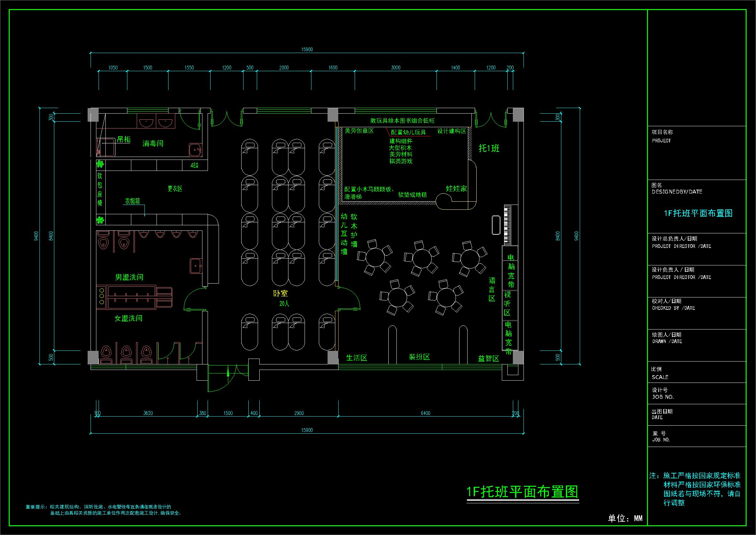
Task: Click the 20人 capacity text
Action: (284, 304)
